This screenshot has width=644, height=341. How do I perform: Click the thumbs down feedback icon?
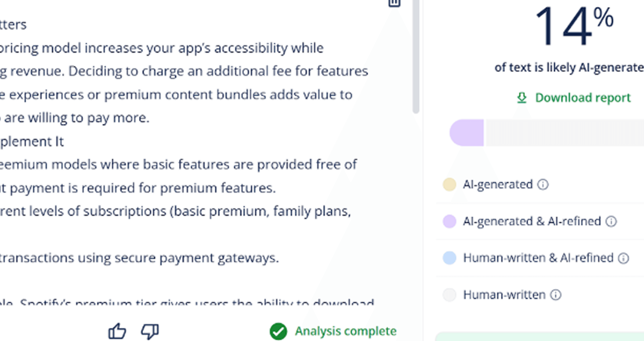(150, 332)
